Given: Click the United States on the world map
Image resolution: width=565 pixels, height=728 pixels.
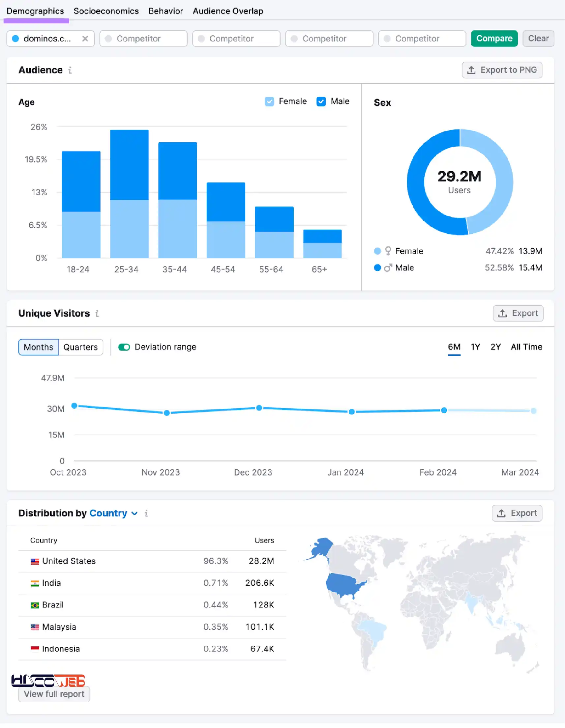Looking at the screenshot, I should (x=343, y=586).
